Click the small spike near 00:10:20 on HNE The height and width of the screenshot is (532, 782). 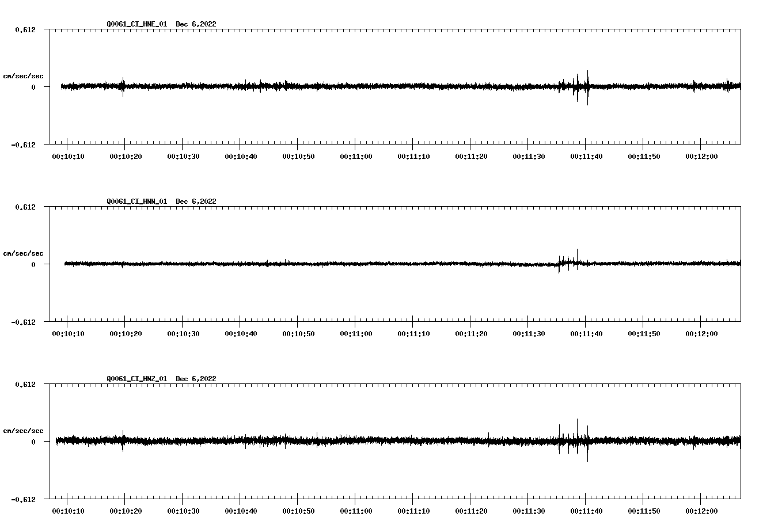(x=123, y=86)
